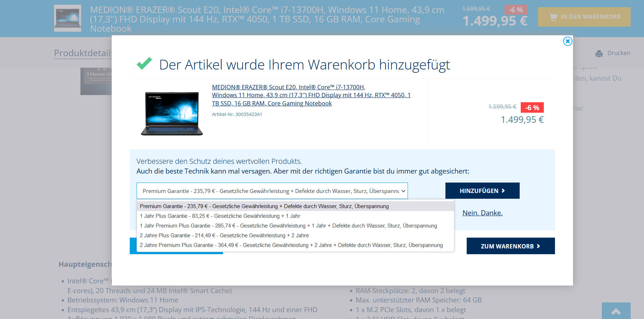Click the Drucken print link
This screenshot has height=319, width=644.
[619, 53]
